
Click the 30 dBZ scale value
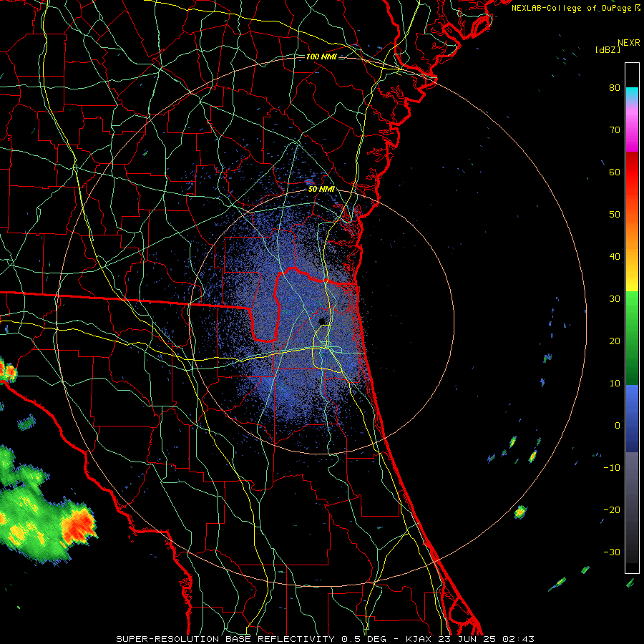click(x=615, y=299)
